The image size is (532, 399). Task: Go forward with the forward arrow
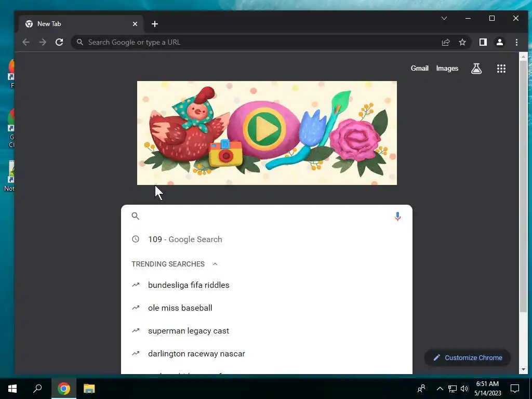click(x=43, y=42)
